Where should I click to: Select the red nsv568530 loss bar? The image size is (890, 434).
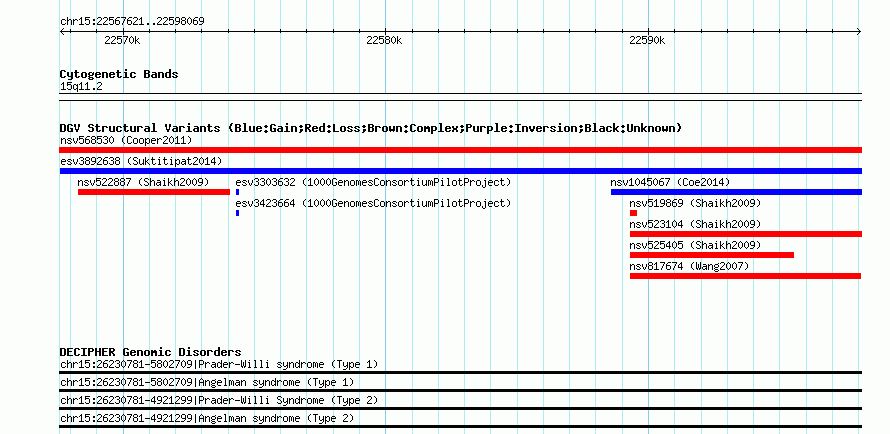point(460,150)
